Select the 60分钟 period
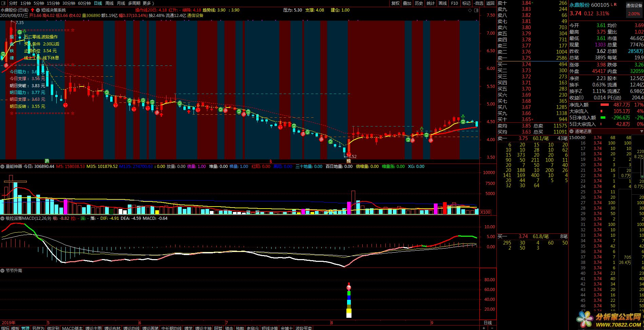The width and height of the screenshot is (644, 330). [84, 3]
